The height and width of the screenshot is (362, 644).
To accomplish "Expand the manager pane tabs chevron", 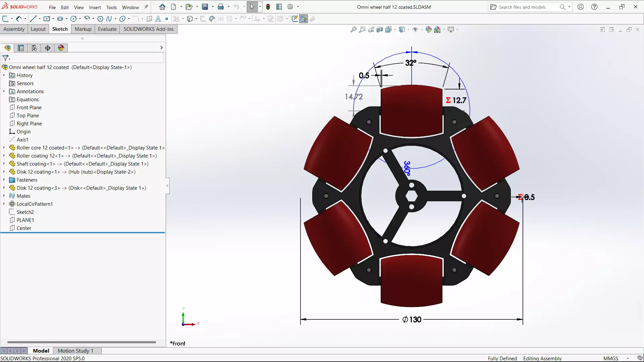I will pyautogui.click(x=161, y=48).
